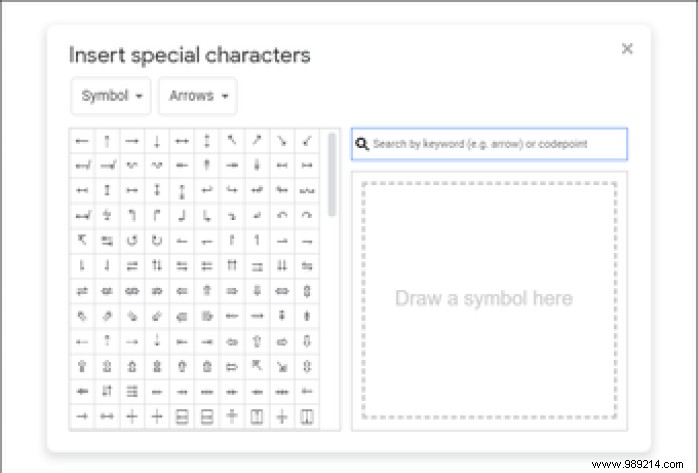Choose the downwards two-headed arrow ↡

(x=257, y=166)
